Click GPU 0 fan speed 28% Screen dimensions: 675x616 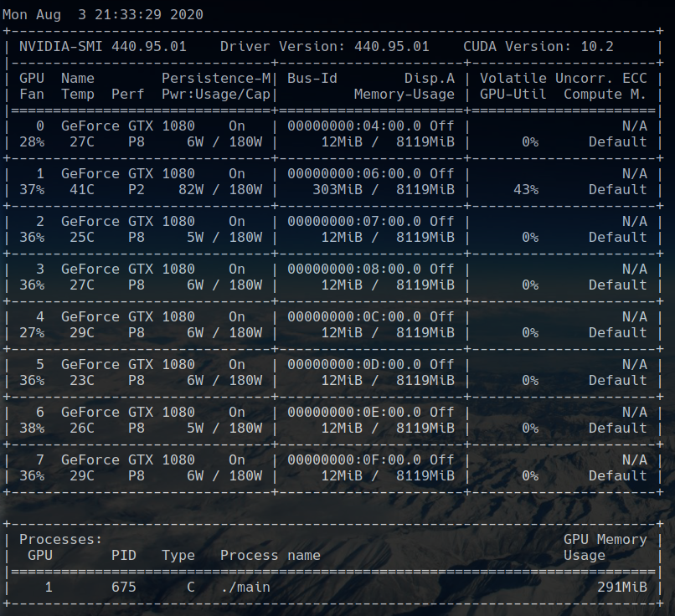tap(32, 142)
